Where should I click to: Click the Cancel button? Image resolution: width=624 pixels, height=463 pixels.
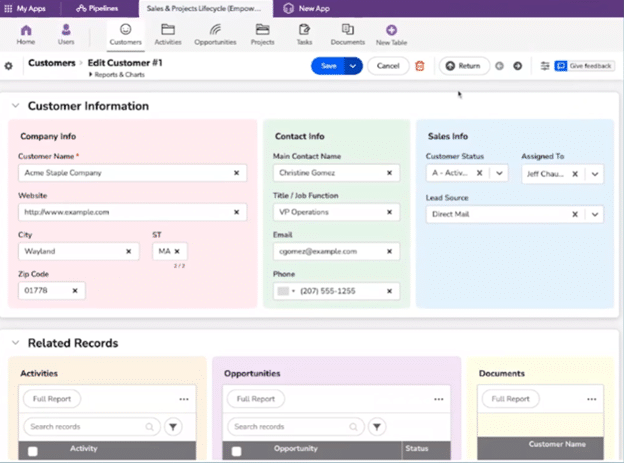point(388,66)
